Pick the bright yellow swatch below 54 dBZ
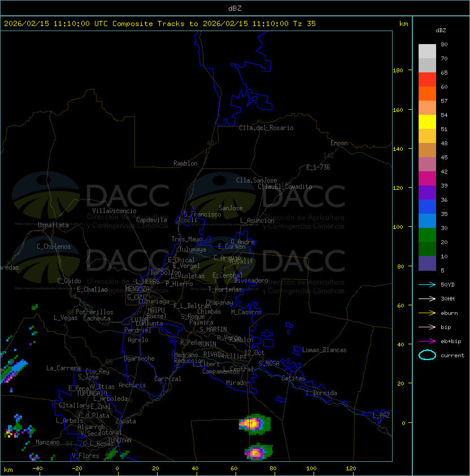 pyautogui.click(x=427, y=122)
